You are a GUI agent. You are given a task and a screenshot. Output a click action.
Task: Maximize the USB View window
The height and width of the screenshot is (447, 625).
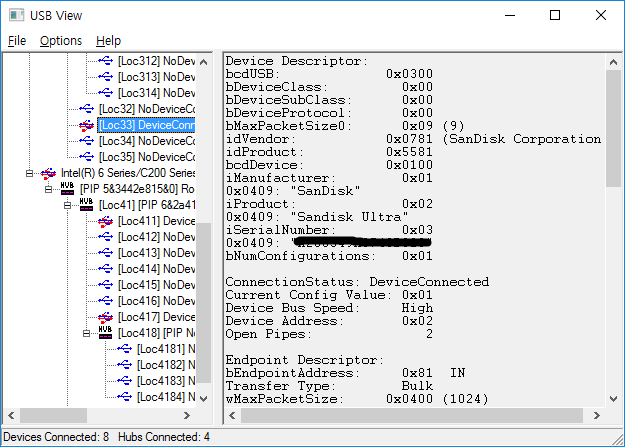[555, 16]
